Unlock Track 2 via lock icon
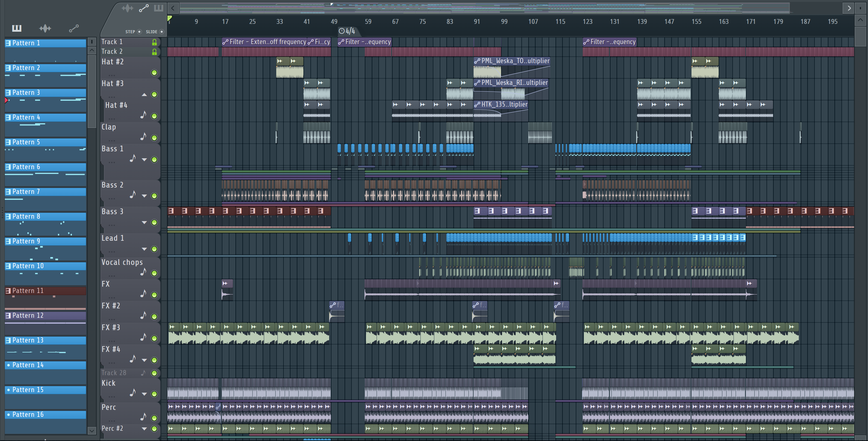Screen dimensions: 868x441 pos(154,52)
